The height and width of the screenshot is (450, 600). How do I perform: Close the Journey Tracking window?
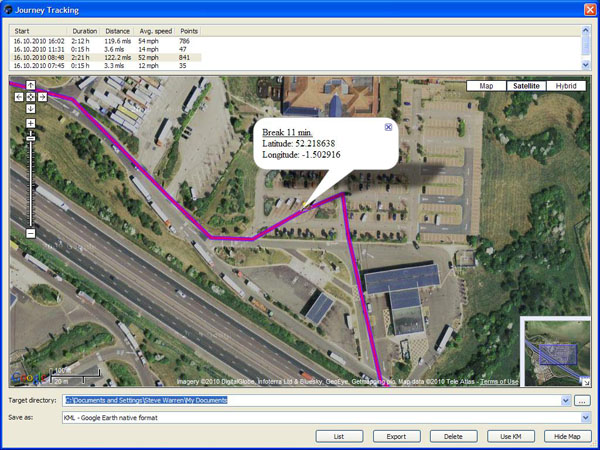(590, 9)
